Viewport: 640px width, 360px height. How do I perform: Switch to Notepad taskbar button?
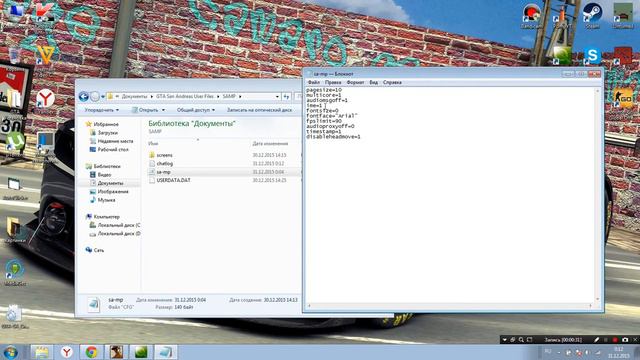[x=166, y=352]
